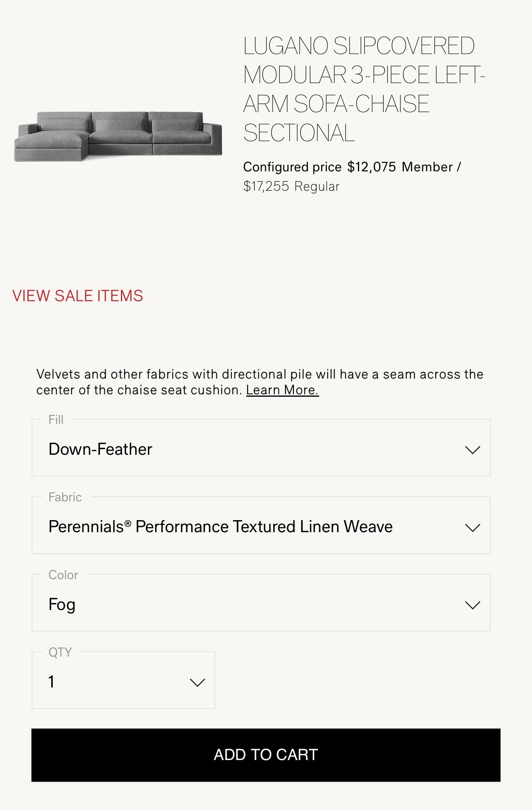Click the Fabric dropdown chevron arrow
The image size is (532, 810).
coord(472,527)
